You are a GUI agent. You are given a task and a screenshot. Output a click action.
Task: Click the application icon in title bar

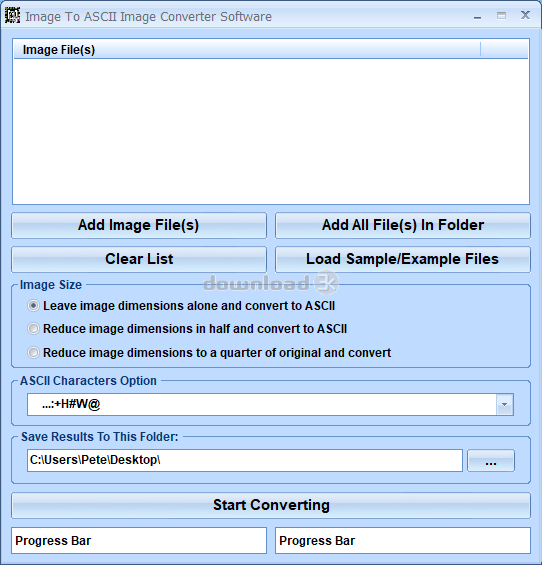(12, 16)
